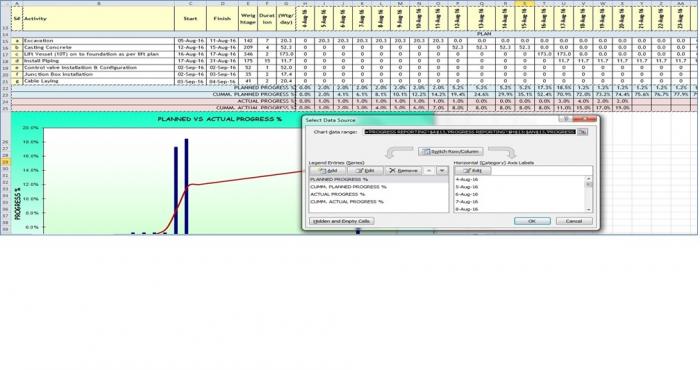
Task: Click the PLAN band label above the date columns
Action: (484, 34)
